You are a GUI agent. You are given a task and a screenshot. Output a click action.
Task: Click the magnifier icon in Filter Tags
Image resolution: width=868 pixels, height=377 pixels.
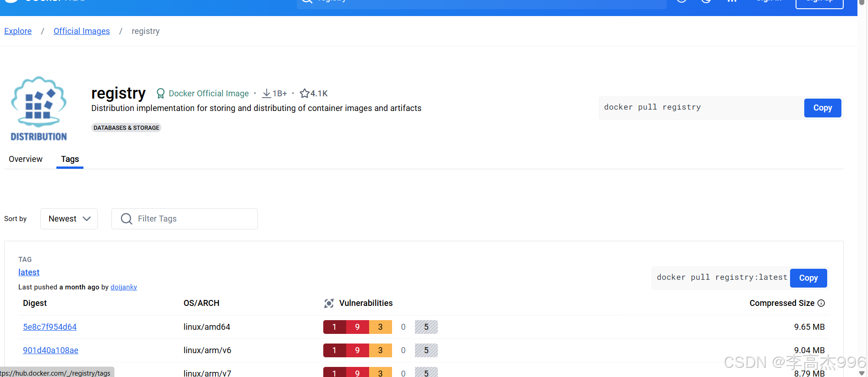pyautogui.click(x=127, y=219)
